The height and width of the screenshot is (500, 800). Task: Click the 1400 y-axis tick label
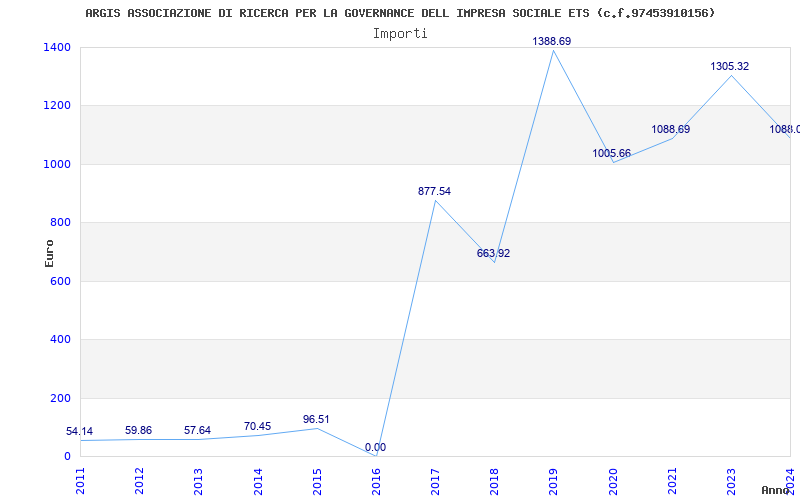pos(57,47)
